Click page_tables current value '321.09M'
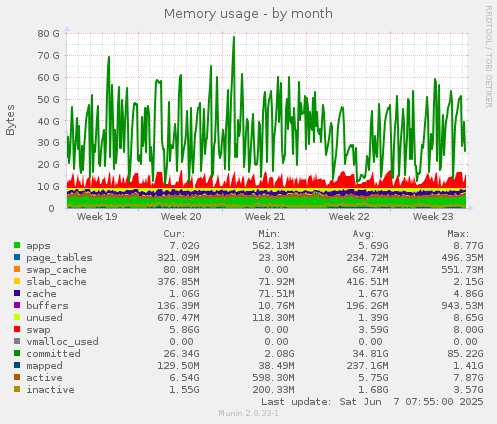Viewport: 497px width, 424px height. (178, 258)
